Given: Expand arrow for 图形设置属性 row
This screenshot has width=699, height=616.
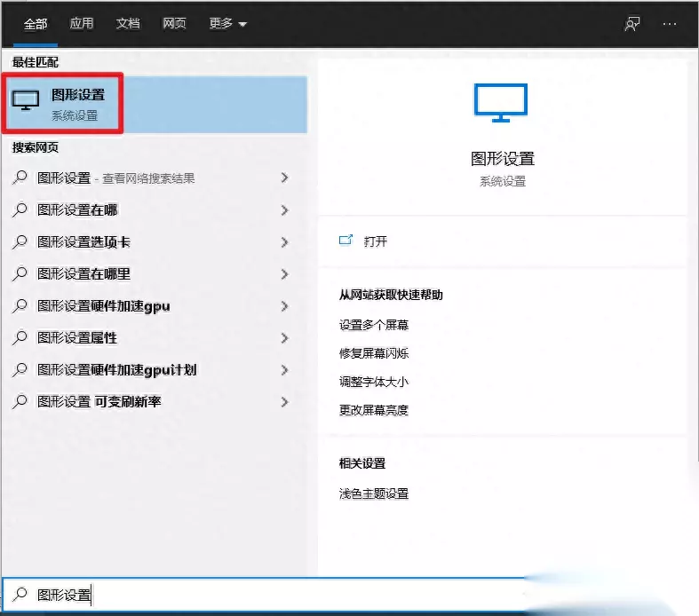Looking at the screenshot, I should 284,338.
